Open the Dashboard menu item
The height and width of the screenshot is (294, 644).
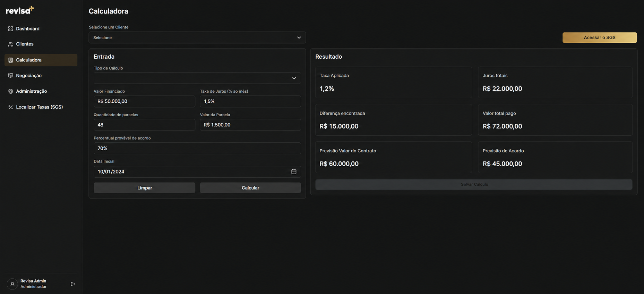point(41,29)
